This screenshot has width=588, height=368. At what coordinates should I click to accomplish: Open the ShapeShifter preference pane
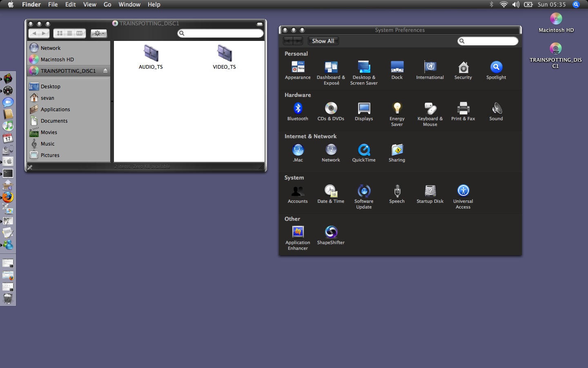(331, 233)
